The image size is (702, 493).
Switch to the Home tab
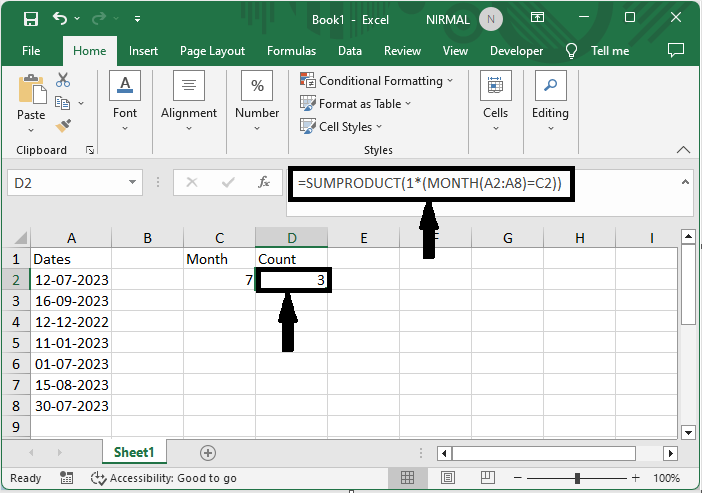coord(90,51)
